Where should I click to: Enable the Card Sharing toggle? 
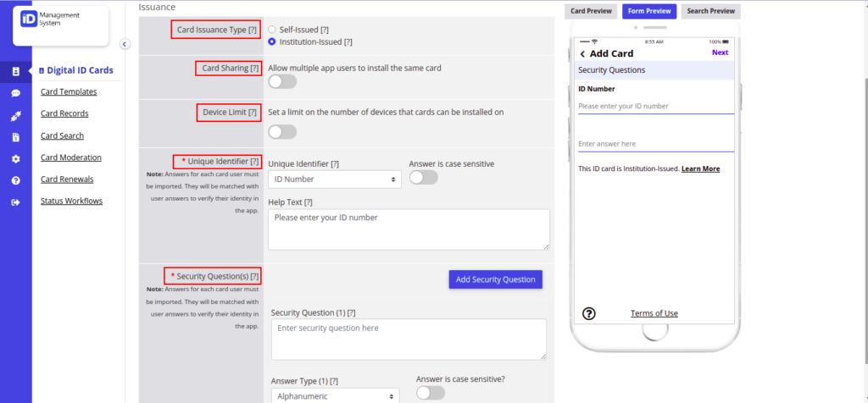point(282,82)
